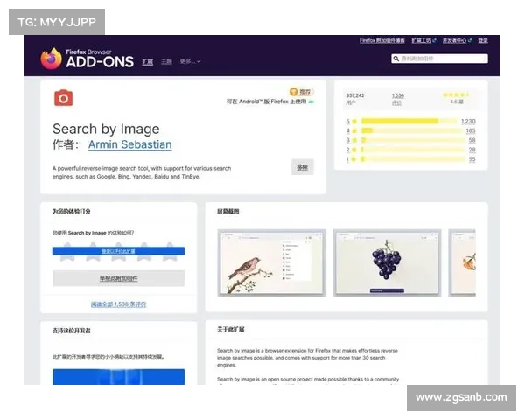The width and height of the screenshot is (525, 420).
Task: Open the Armin Sebastian author link
Action: pyautogui.click(x=129, y=144)
